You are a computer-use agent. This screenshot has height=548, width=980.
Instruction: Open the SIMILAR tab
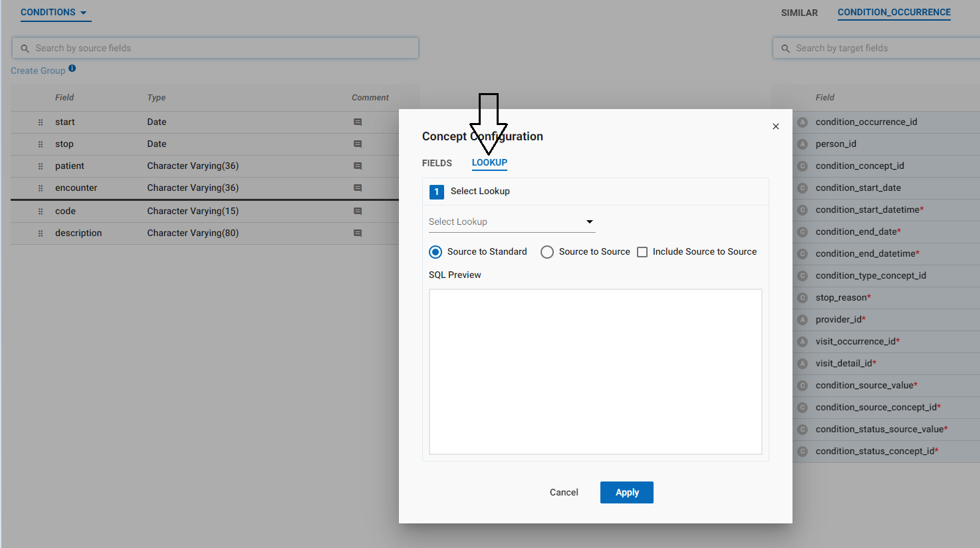coord(799,12)
